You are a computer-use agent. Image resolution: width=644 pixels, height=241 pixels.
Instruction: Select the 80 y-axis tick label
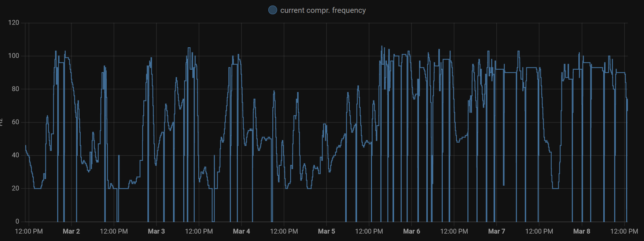tap(15, 89)
